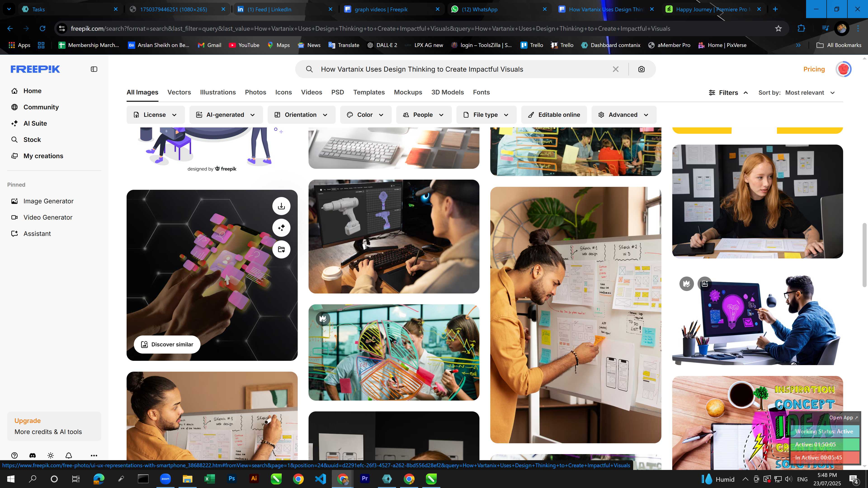Switch to the Vectors tab

pos(179,92)
